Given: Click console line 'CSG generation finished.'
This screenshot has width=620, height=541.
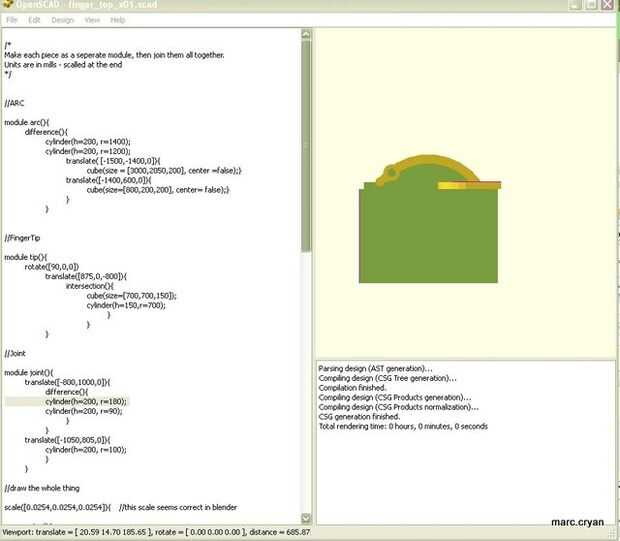Looking at the screenshot, I should pos(359,416).
